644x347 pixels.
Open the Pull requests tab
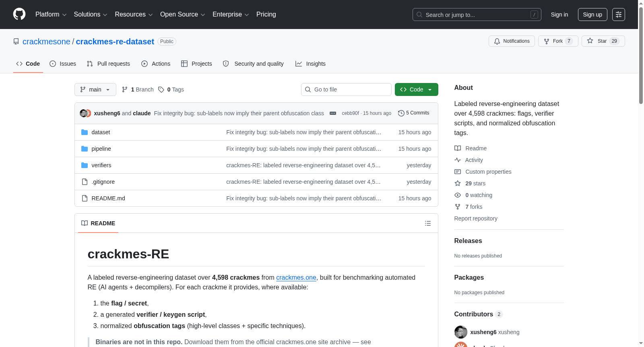click(108, 64)
